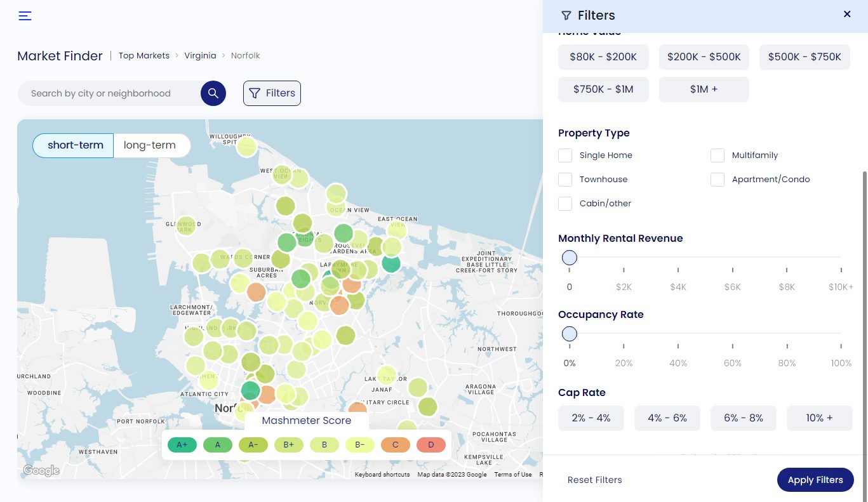Viewport: 868px width, 502px height.
Task: Tick the Townhouse checkbox
Action: (565, 180)
